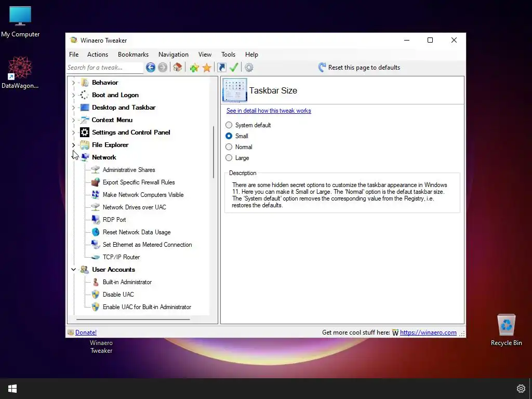The width and height of the screenshot is (532, 399).
Task: Open the View menu
Action: click(x=205, y=54)
